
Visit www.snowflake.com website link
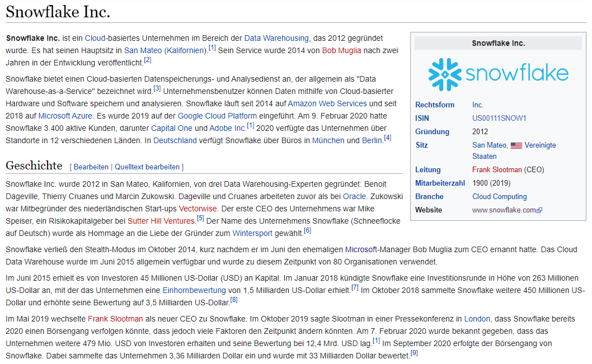pyautogui.click(x=504, y=210)
